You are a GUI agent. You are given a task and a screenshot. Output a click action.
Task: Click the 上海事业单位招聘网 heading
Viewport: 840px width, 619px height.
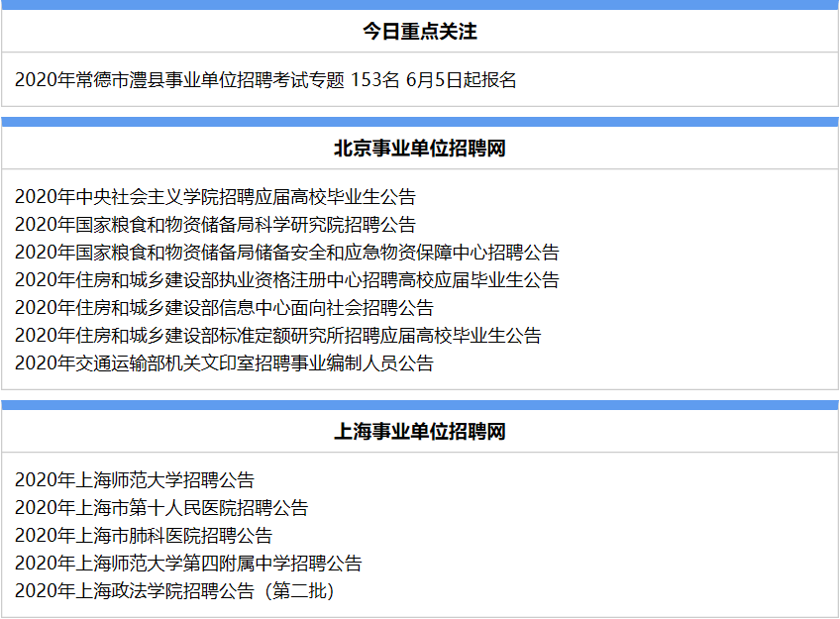coord(419,432)
